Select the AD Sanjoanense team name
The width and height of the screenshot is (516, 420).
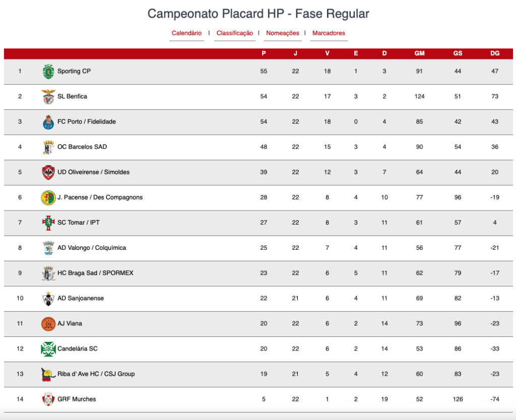click(81, 298)
